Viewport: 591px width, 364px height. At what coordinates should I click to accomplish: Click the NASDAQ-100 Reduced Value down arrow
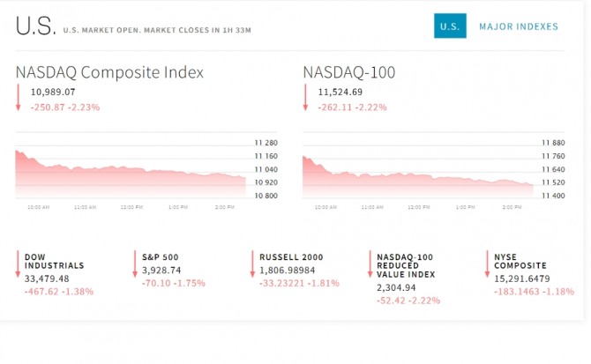tap(370, 264)
